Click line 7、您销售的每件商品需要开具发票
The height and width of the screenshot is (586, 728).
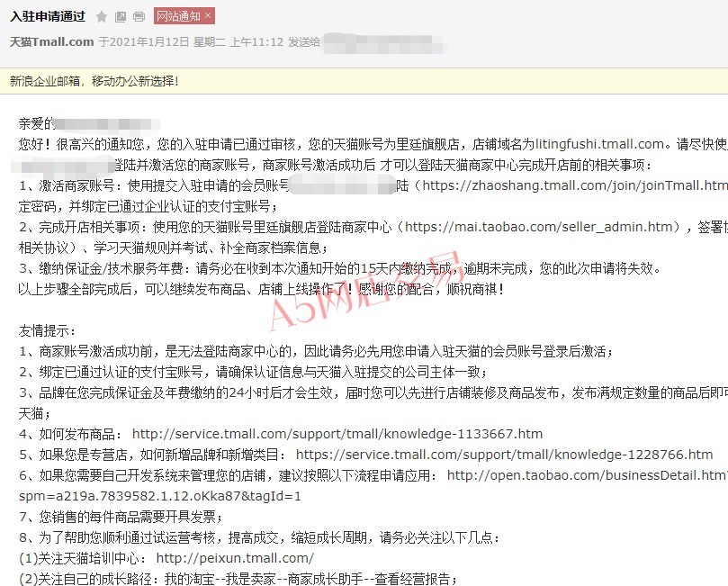121,517
